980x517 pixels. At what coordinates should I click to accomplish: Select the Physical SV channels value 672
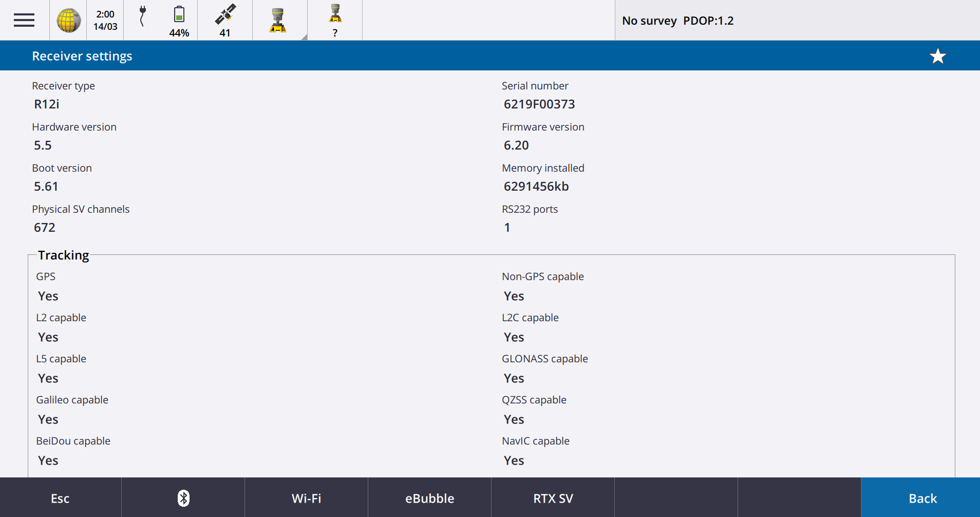tap(45, 228)
